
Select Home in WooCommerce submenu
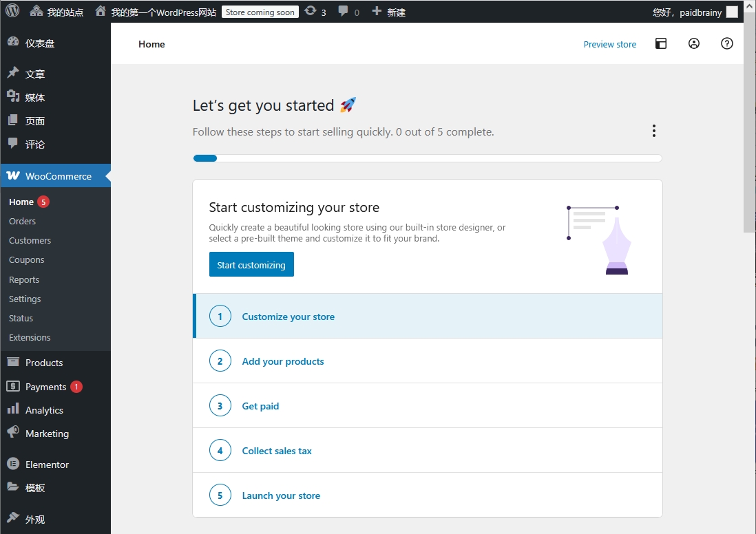(x=21, y=202)
